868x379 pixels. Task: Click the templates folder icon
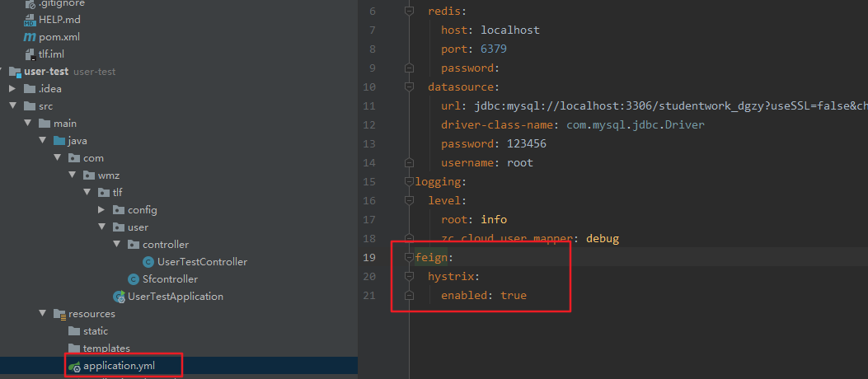click(74, 348)
